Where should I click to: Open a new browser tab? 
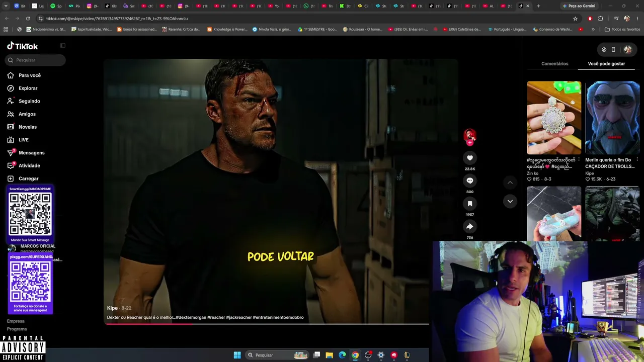(538, 6)
